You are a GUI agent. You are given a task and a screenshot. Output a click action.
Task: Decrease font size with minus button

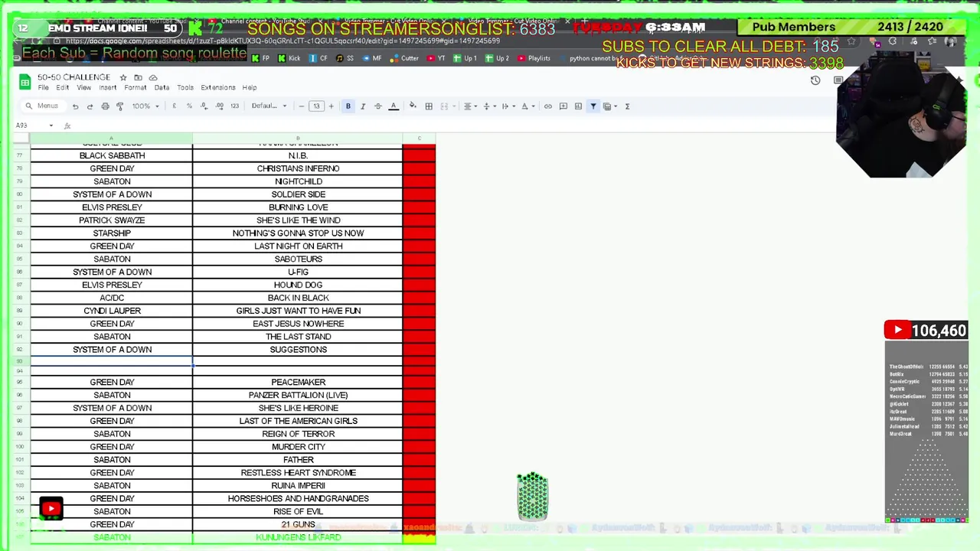pos(301,106)
